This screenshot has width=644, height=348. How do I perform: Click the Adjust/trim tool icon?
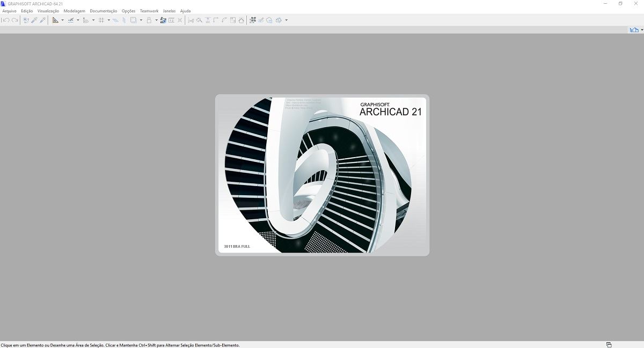pyautogui.click(x=199, y=20)
